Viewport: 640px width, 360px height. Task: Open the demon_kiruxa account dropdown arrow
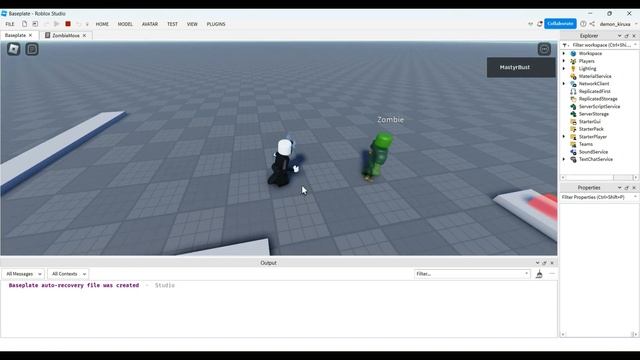[x=636, y=24]
